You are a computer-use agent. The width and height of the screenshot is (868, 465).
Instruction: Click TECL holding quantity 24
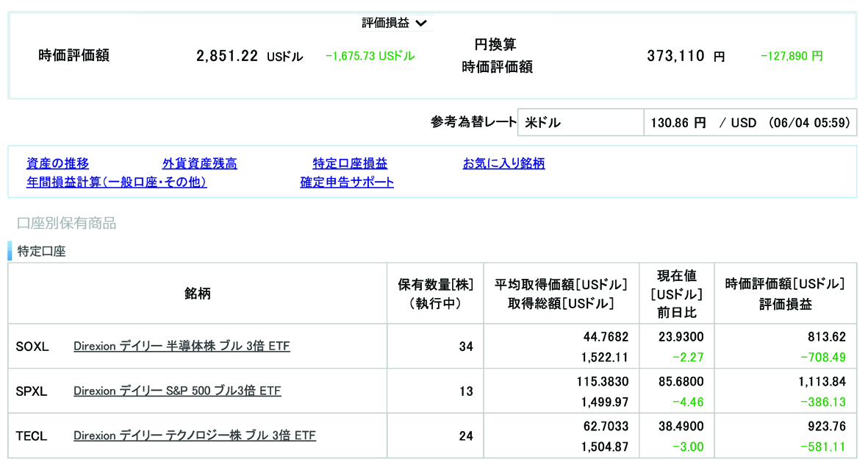[x=466, y=437]
